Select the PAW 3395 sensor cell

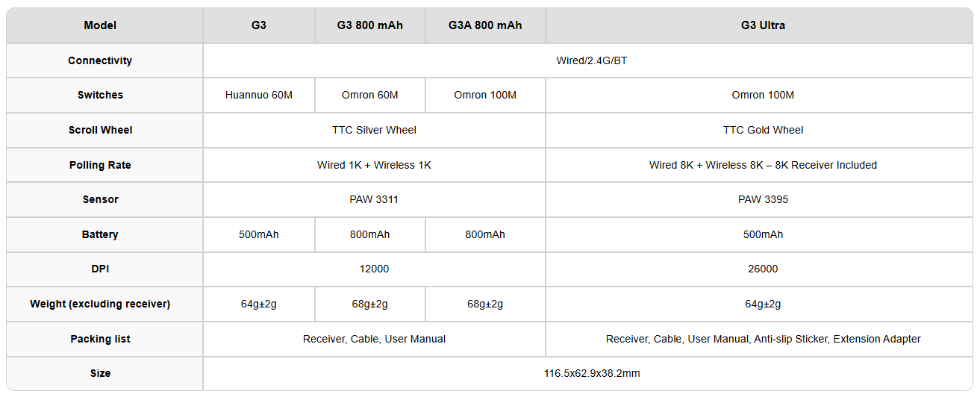763,199
